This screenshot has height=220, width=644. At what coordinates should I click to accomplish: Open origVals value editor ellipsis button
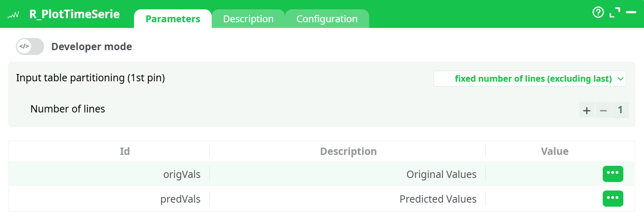tap(612, 174)
